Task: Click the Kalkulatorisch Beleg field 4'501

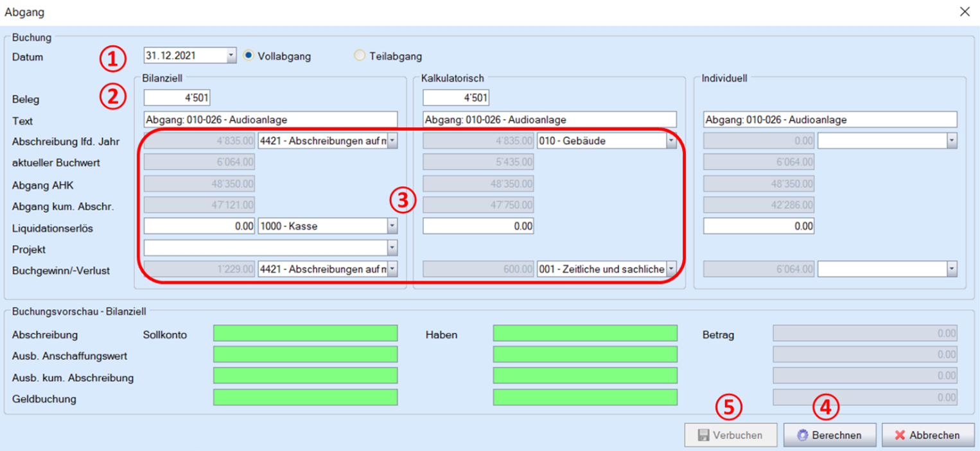Action: pyautogui.click(x=456, y=98)
